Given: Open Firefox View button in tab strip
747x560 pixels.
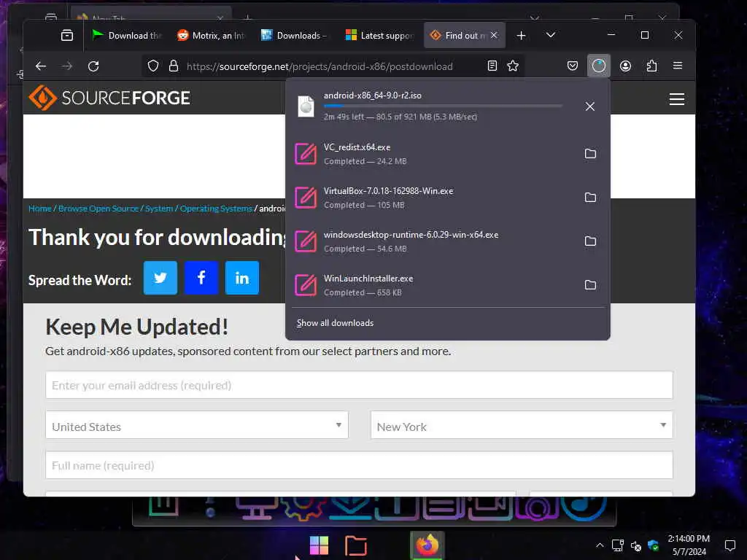Looking at the screenshot, I should click(x=67, y=35).
